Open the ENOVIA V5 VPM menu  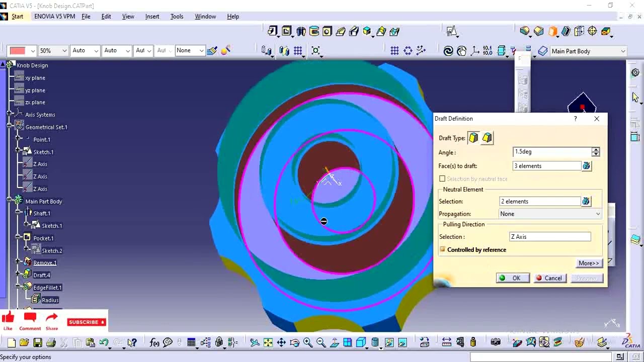pos(54,16)
